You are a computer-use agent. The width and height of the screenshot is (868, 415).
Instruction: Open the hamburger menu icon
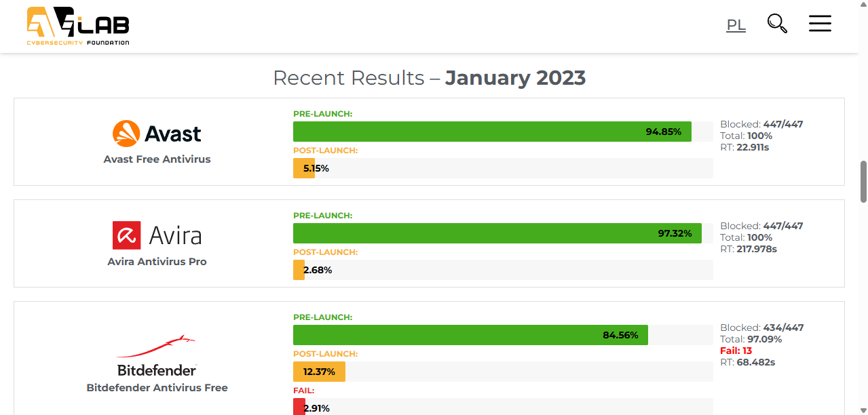tap(820, 24)
